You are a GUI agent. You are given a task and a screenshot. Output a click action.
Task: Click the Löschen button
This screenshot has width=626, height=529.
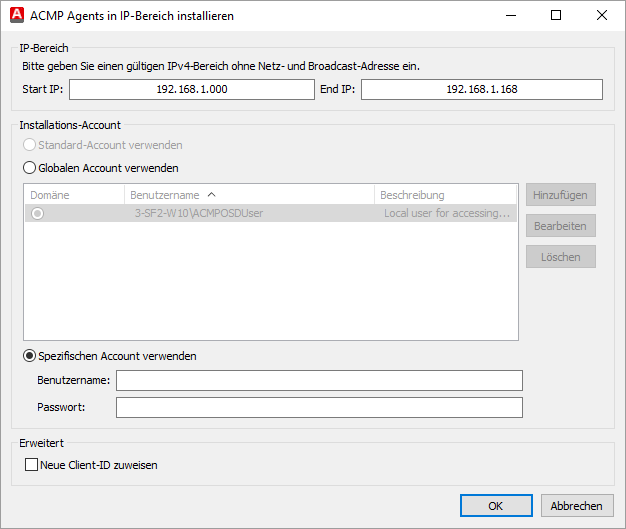click(561, 257)
